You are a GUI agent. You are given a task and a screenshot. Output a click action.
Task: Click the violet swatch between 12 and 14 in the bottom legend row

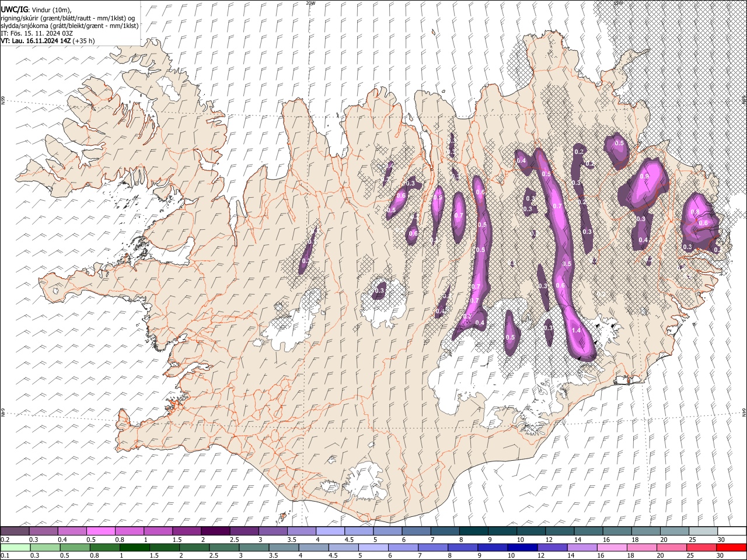point(552,547)
